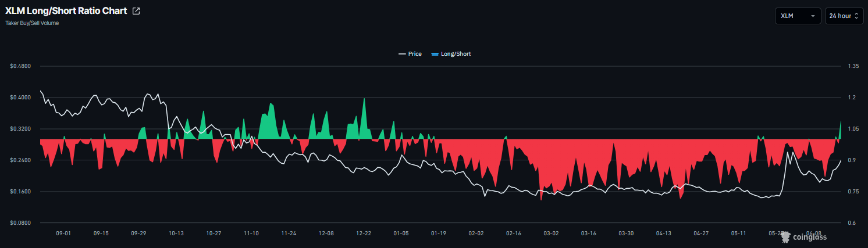
Task: Click the 01-19 date label
Action: (439, 233)
